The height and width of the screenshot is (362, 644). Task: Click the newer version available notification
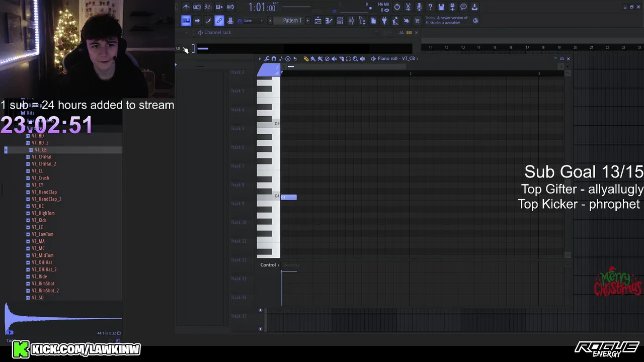[x=447, y=21]
